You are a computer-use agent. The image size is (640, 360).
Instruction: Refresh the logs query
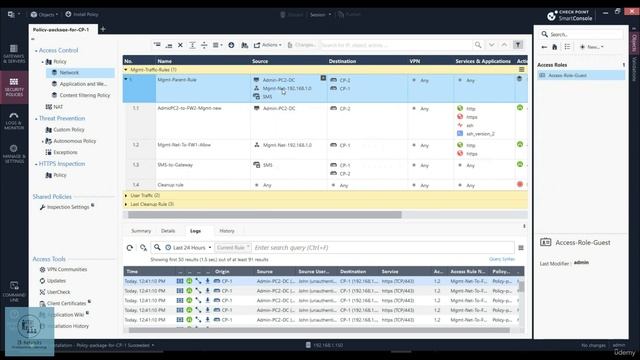130,248
